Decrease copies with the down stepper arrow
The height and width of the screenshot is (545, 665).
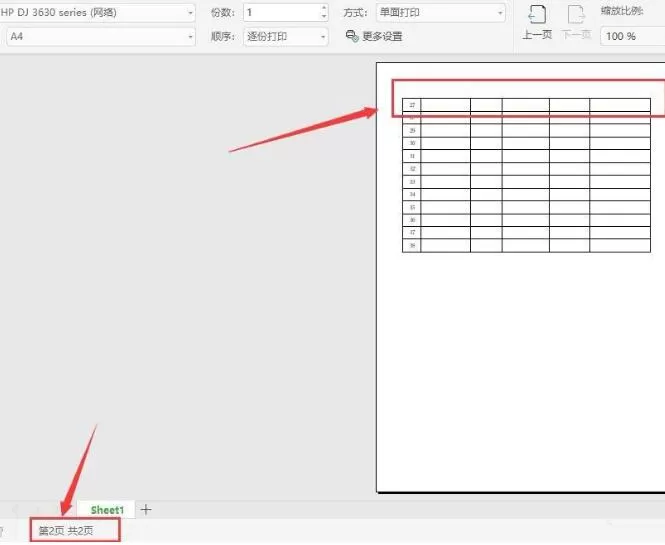pyautogui.click(x=324, y=17)
